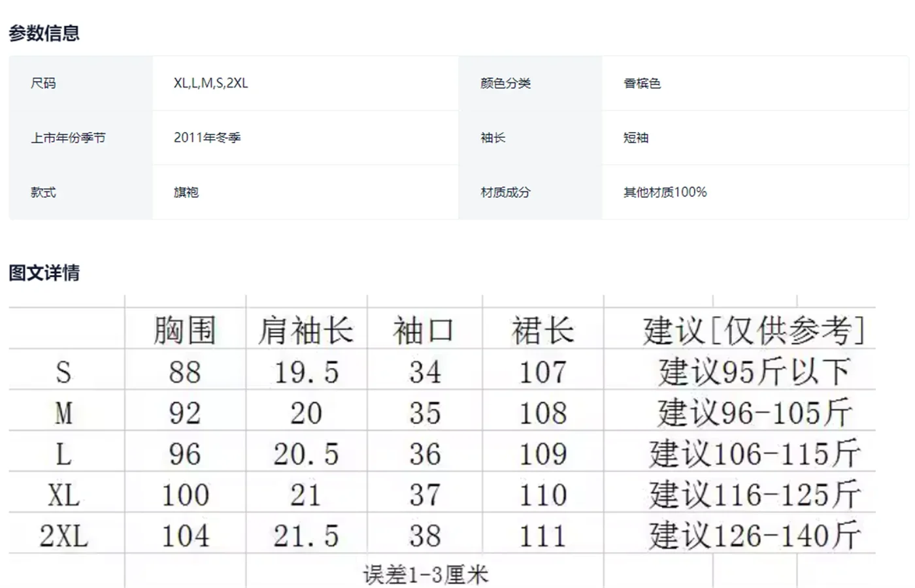Click bust value 104 in 2XL row

click(186, 536)
